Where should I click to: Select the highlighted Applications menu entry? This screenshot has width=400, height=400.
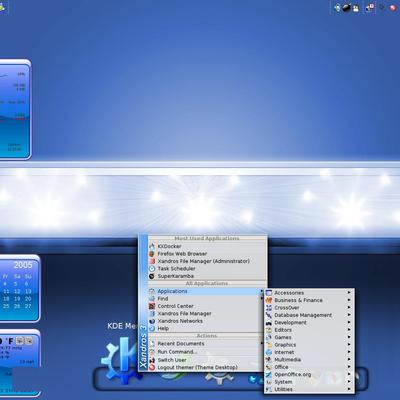[x=206, y=291]
